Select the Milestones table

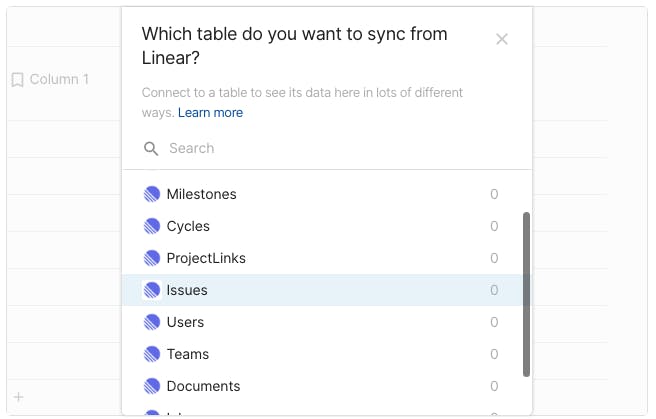point(202,194)
